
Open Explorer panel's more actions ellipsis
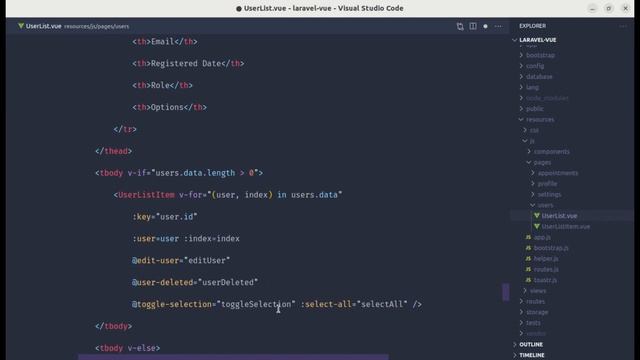tap(623, 26)
